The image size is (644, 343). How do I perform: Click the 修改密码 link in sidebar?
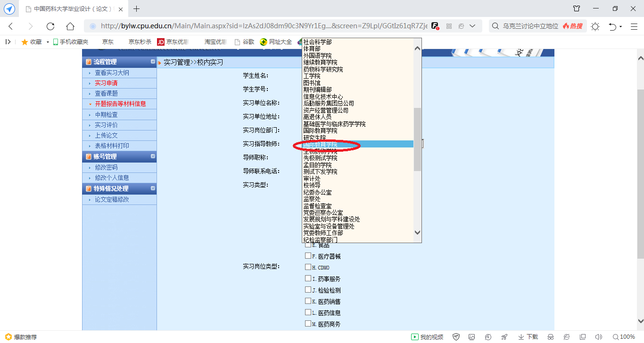pos(106,167)
